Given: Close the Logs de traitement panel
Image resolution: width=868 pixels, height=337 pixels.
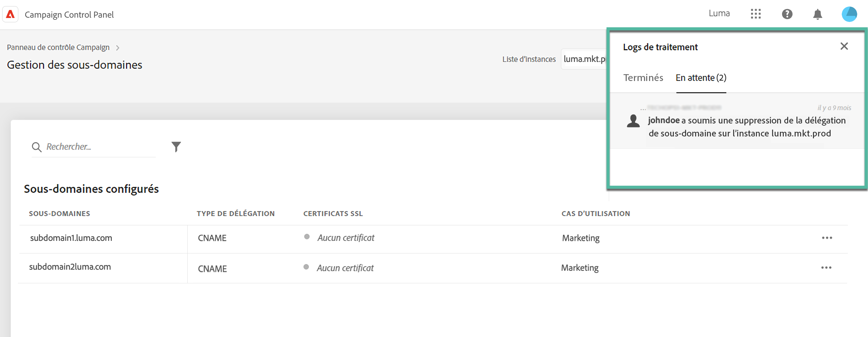Looking at the screenshot, I should coord(844,46).
